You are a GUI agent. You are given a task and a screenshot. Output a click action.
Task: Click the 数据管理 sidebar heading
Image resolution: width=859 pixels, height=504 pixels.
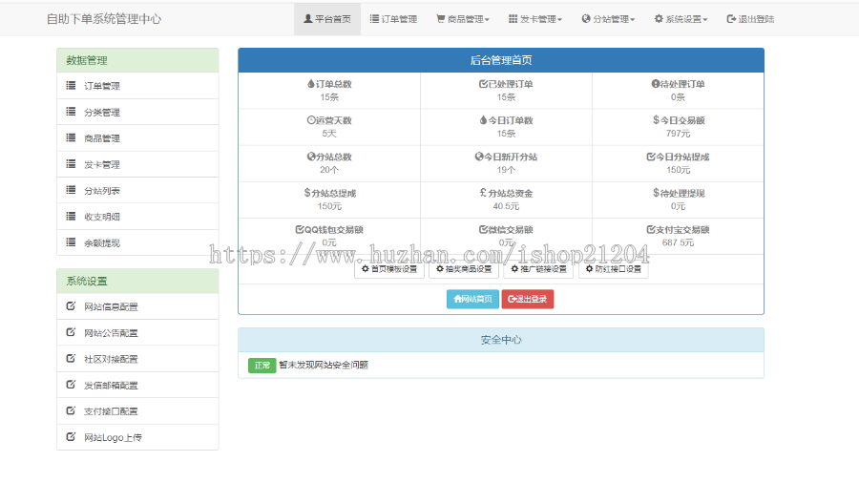coord(137,60)
